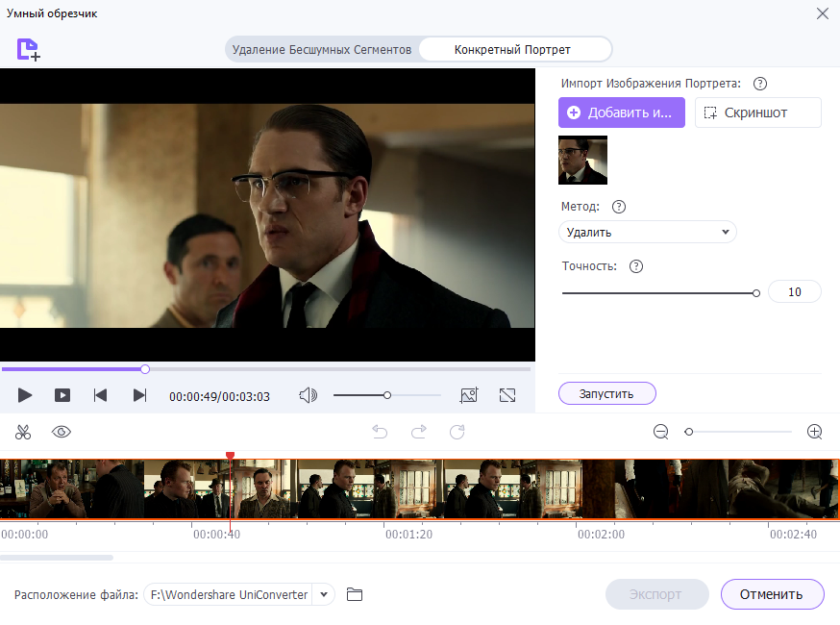Select the scissors cut tool
The height and width of the screenshot is (625, 840).
click(23, 432)
